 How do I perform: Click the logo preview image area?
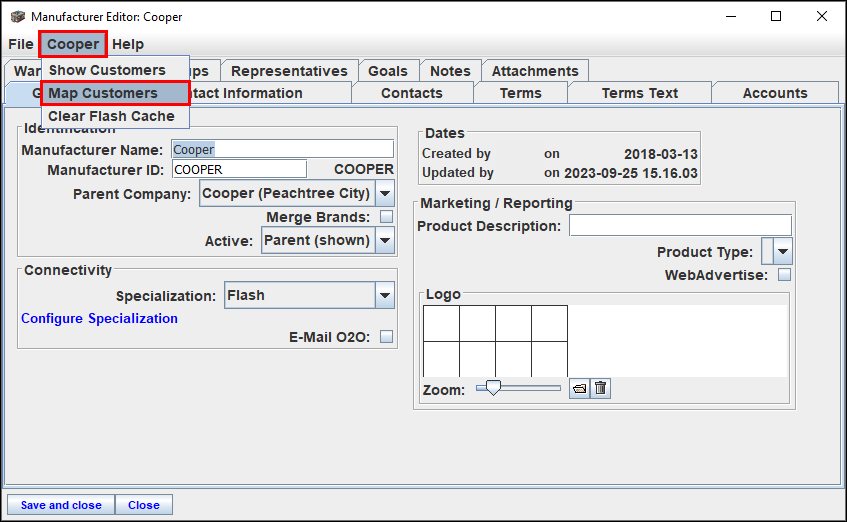[604, 341]
